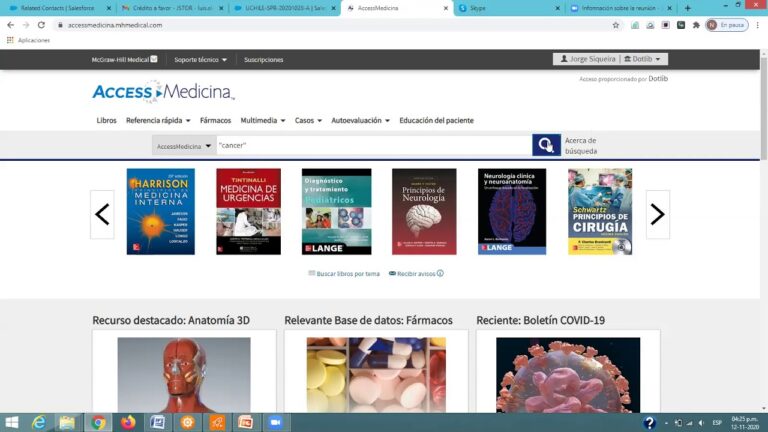Screen dimensions: 768x432
Task: Launch Internet Explorer from taskbar
Action: pyautogui.click(x=39, y=422)
